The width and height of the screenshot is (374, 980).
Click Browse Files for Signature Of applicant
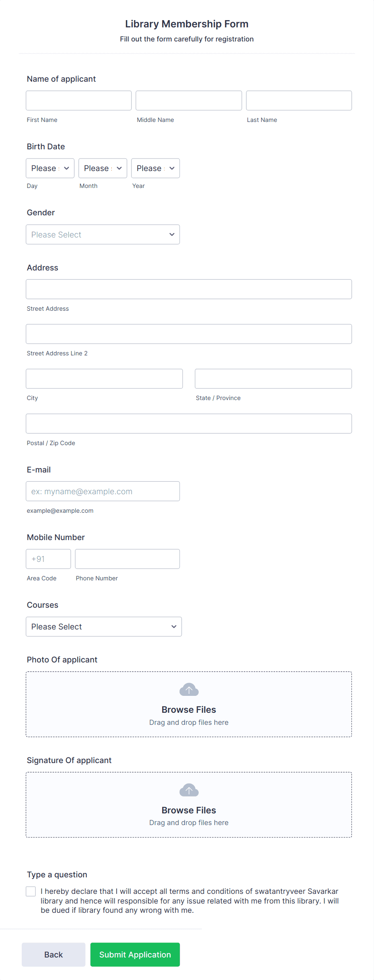(x=189, y=810)
